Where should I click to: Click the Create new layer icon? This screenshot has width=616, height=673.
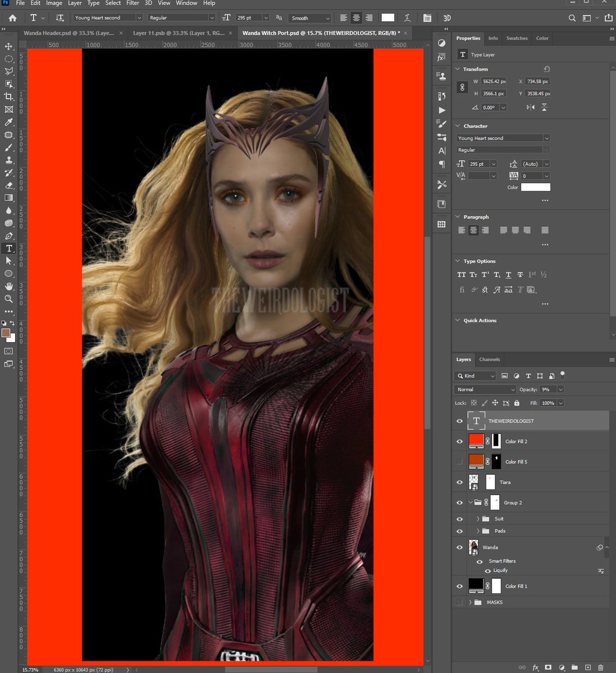click(588, 667)
